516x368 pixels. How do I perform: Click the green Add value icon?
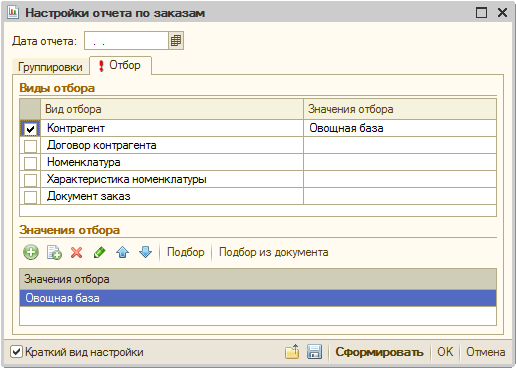pos(31,252)
